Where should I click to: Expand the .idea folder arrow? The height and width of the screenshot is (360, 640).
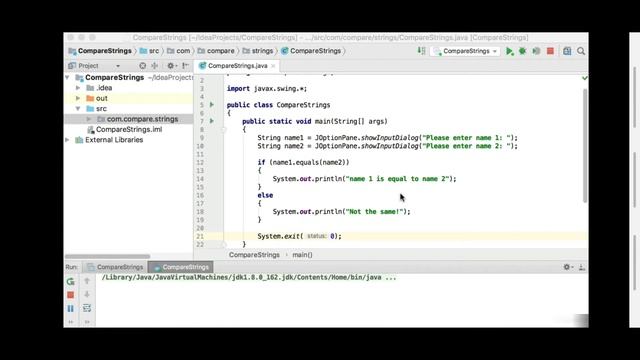[78, 88]
